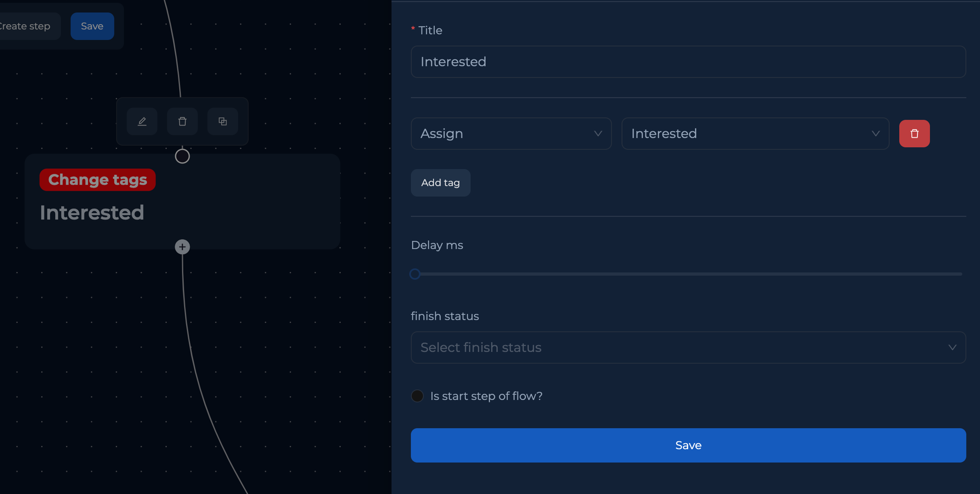The image size is (980, 494).
Task: Remove the tag row with red trash button
Action: [914, 134]
